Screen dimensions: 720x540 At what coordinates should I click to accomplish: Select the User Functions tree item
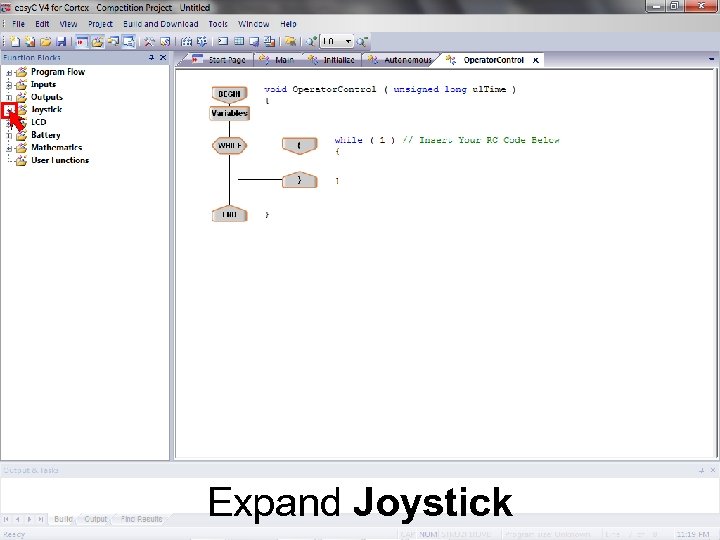(60, 160)
